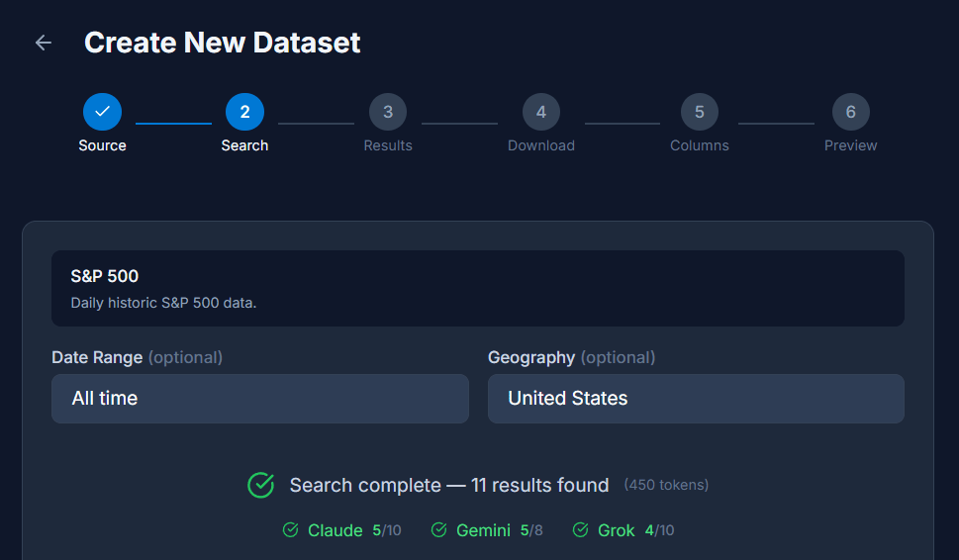Click Grok's 4/10 result count
The width and height of the screenshot is (959, 560).
pos(659,530)
